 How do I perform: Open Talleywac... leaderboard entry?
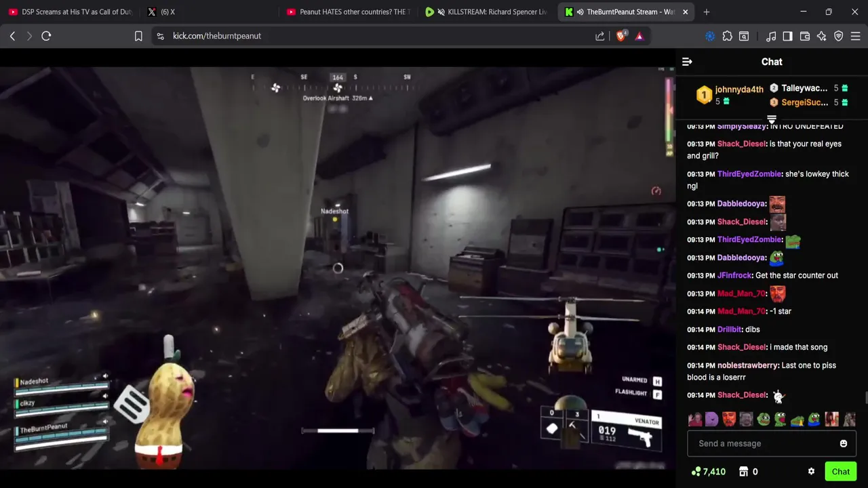[x=804, y=88]
